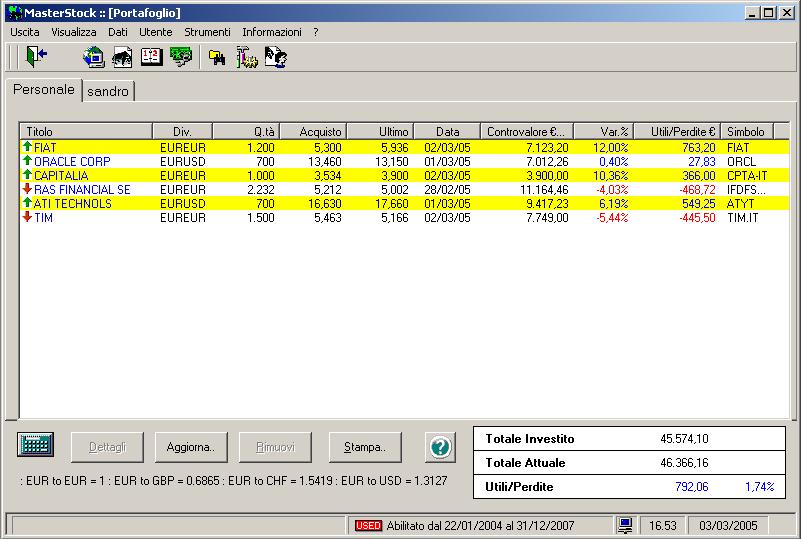The height and width of the screenshot is (539, 801).
Task: Click the CPTA-IT symbol cell
Action: tap(747, 175)
